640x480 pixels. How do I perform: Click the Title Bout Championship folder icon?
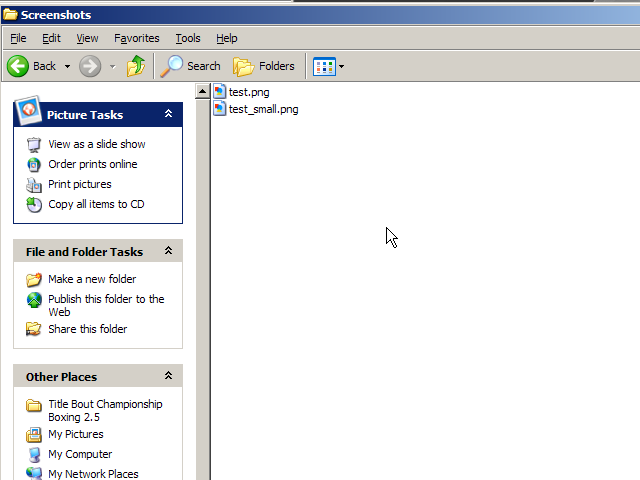tap(34, 405)
